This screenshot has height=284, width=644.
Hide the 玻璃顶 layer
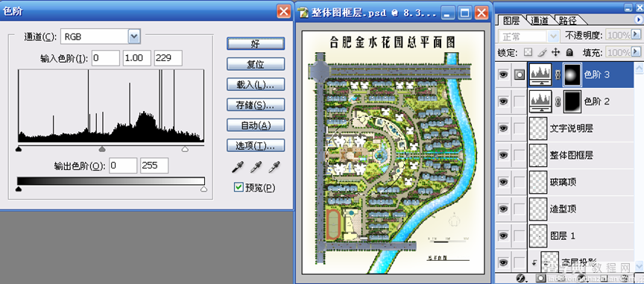tap(503, 182)
